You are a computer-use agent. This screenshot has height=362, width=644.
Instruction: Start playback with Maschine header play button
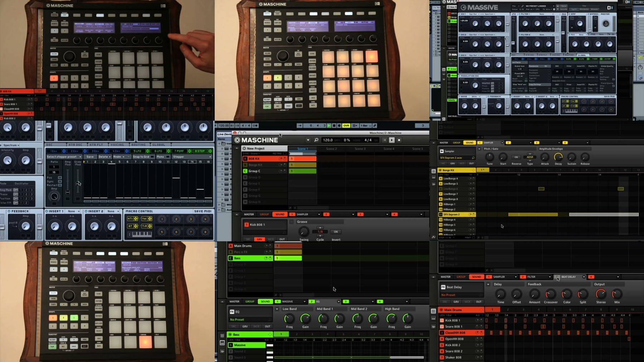[392, 140]
